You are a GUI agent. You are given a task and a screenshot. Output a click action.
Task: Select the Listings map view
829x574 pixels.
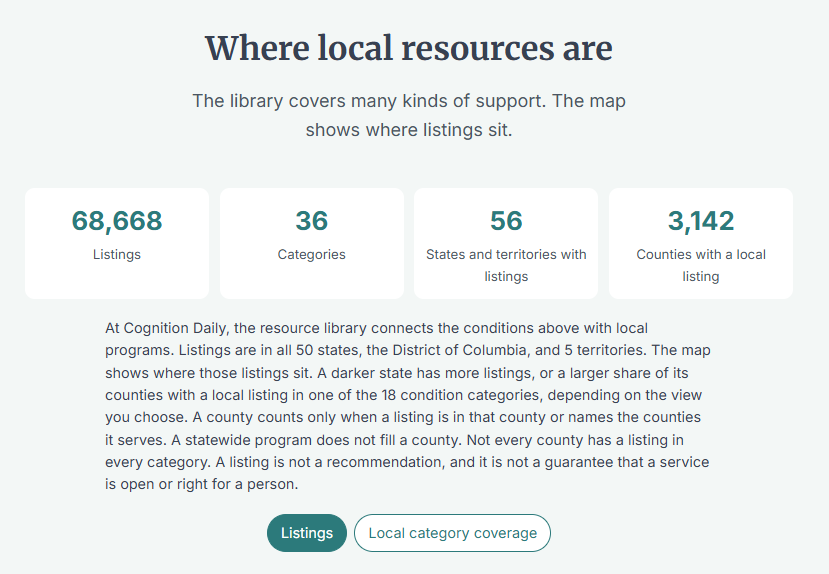307,533
